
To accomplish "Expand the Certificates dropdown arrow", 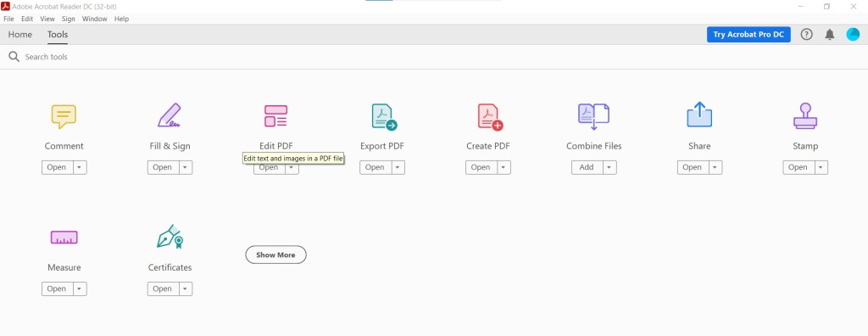I will pyautogui.click(x=186, y=288).
